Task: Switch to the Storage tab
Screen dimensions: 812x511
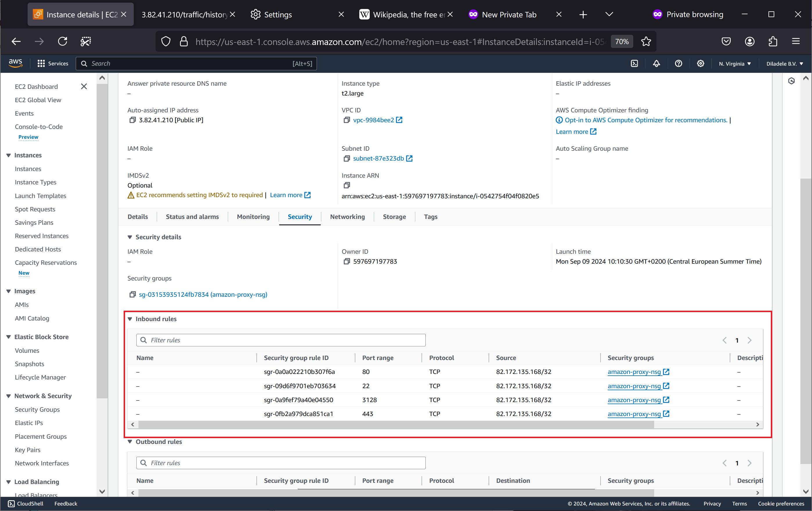Action: point(394,217)
